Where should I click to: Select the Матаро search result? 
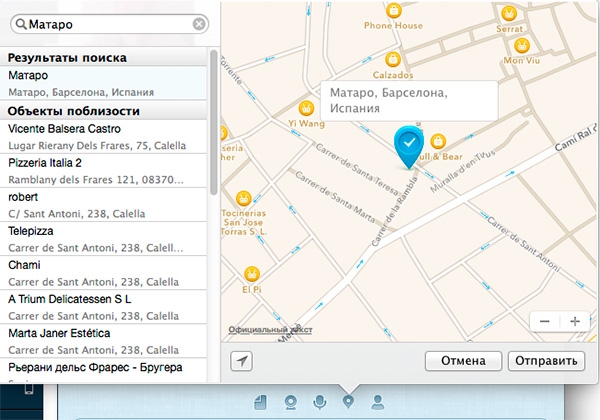coord(105,83)
